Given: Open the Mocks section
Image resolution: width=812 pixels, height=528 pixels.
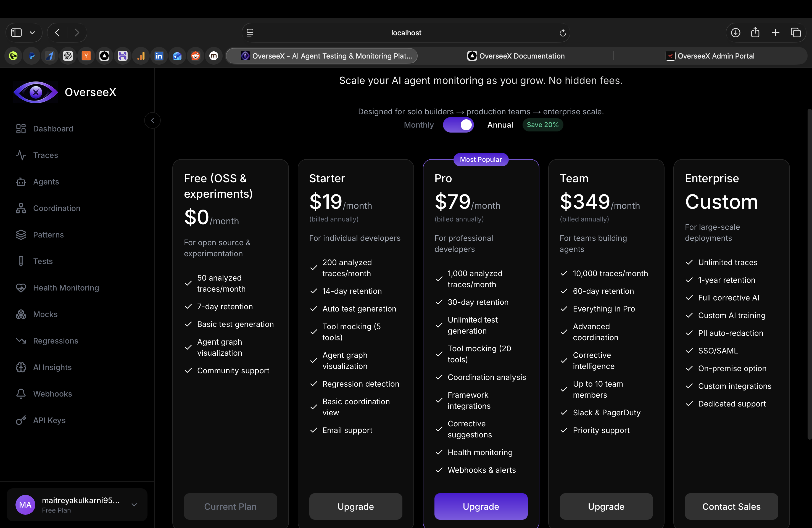Looking at the screenshot, I should [x=45, y=314].
